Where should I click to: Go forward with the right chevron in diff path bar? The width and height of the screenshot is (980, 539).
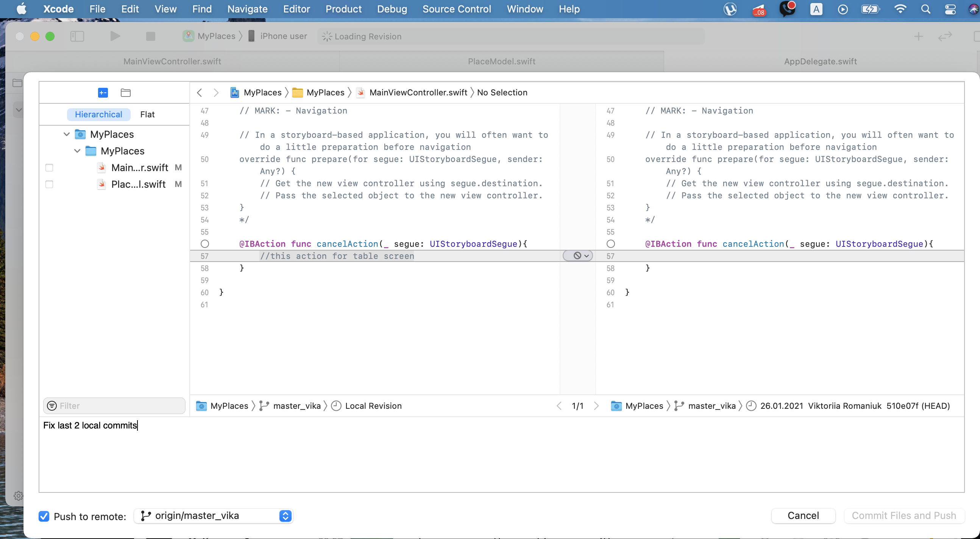pos(216,92)
